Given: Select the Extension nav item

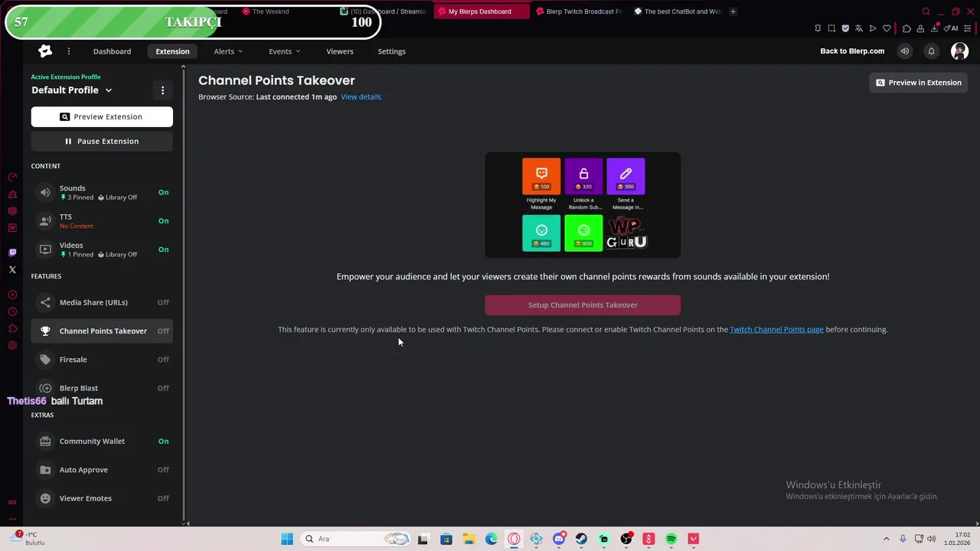Looking at the screenshot, I should pyautogui.click(x=172, y=51).
